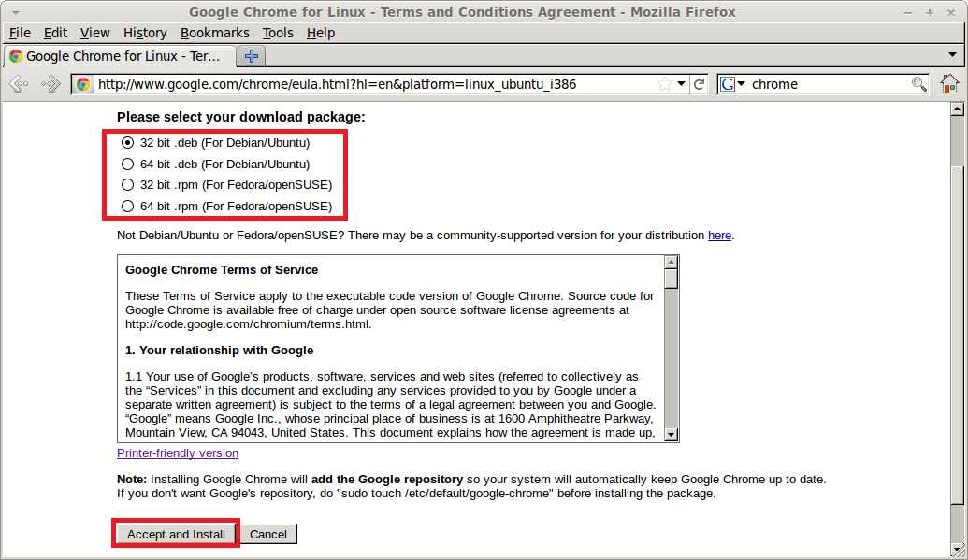The height and width of the screenshot is (560, 968).
Task: Click the Chrome favicon on the tab
Action: (x=16, y=56)
